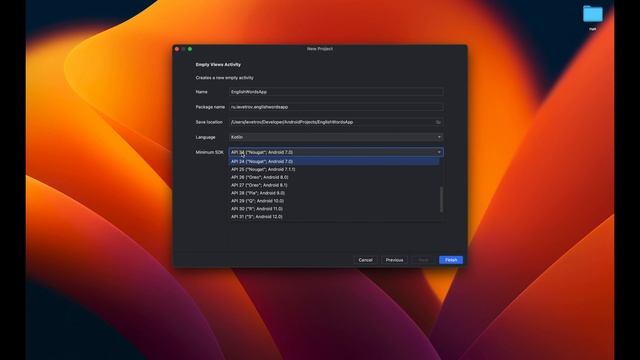Click the Cancel button

pyautogui.click(x=365, y=260)
